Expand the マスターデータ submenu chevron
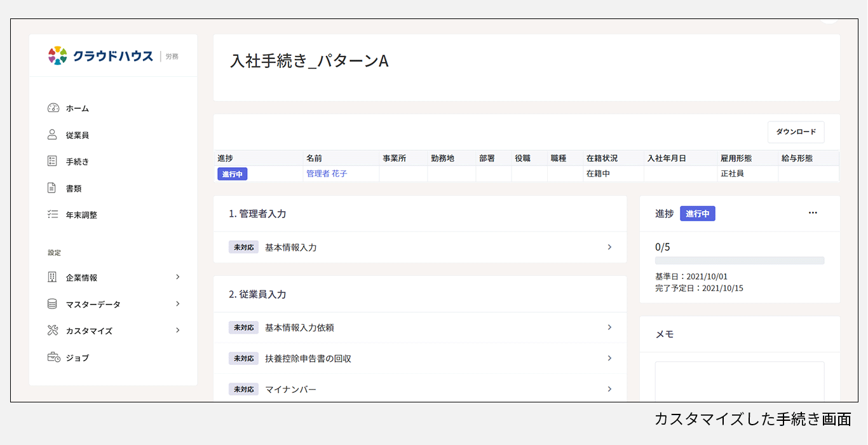Image resolution: width=868 pixels, height=445 pixels. click(178, 304)
